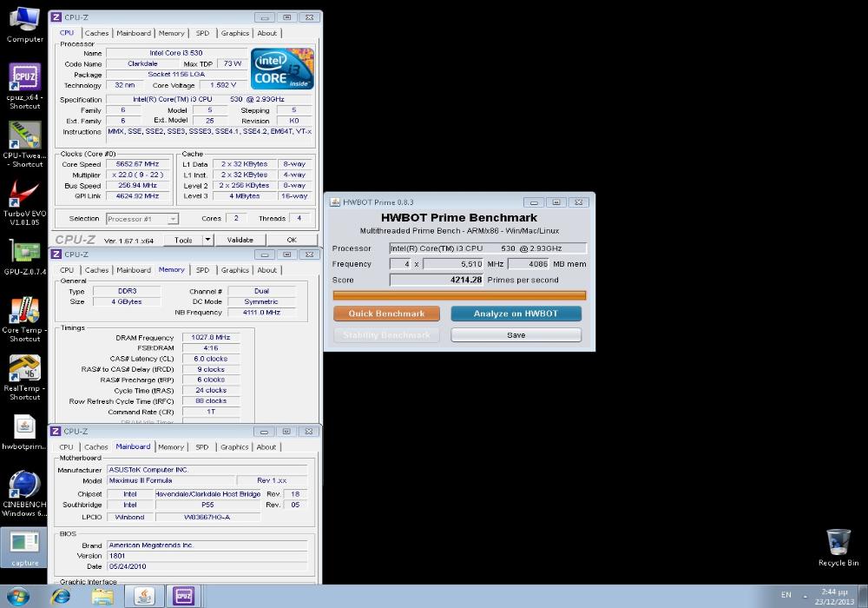
Task: Click Bus Speed value 256.94 MHz
Action: pyautogui.click(x=137, y=186)
